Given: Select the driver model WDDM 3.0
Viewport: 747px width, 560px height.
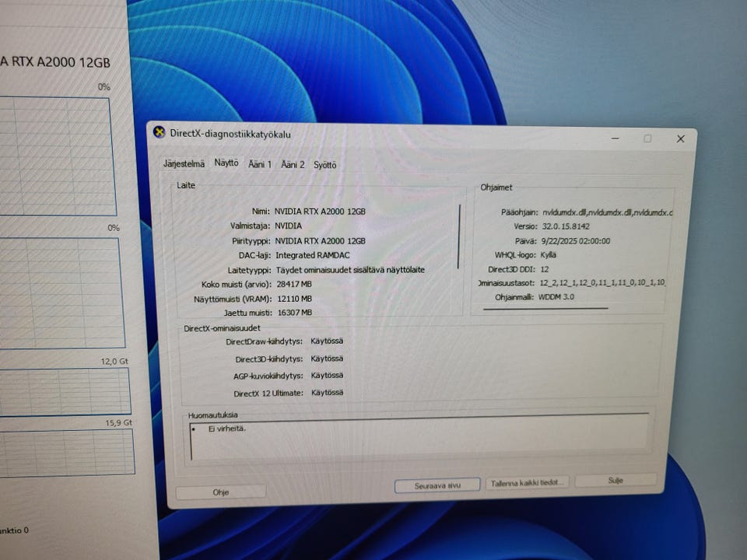Looking at the screenshot, I should point(556,296).
